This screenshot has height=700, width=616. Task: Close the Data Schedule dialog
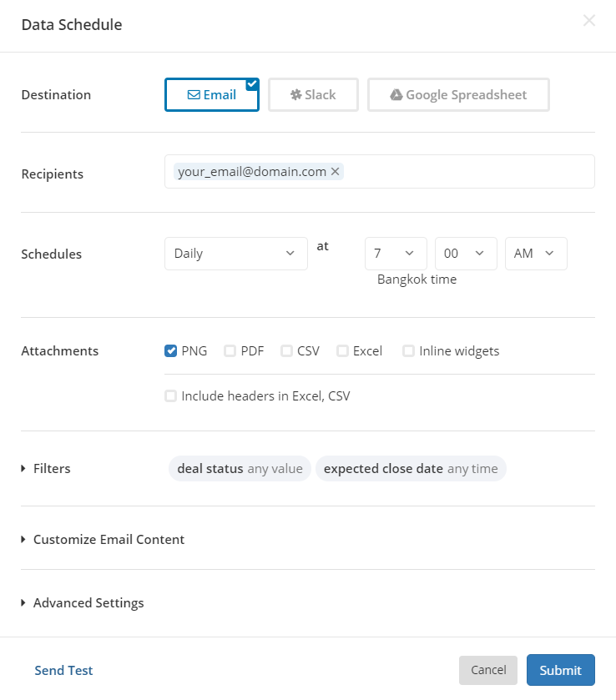coord(589,21)
